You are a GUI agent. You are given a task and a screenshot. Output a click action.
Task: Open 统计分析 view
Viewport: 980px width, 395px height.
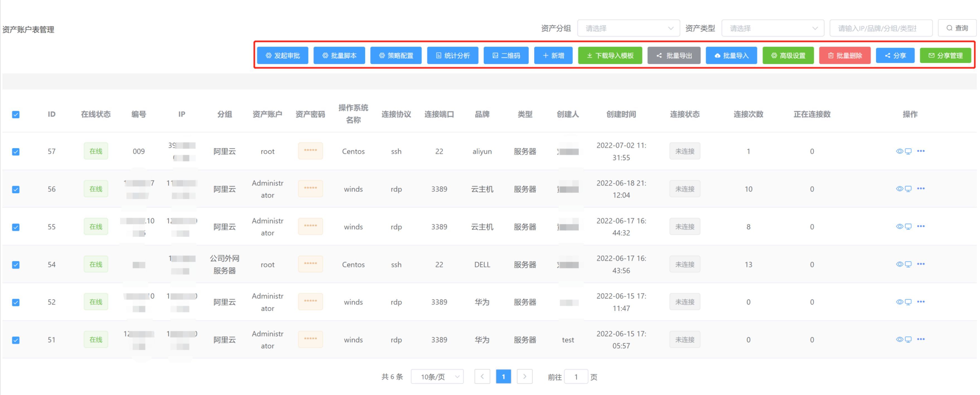click(453, 55)
